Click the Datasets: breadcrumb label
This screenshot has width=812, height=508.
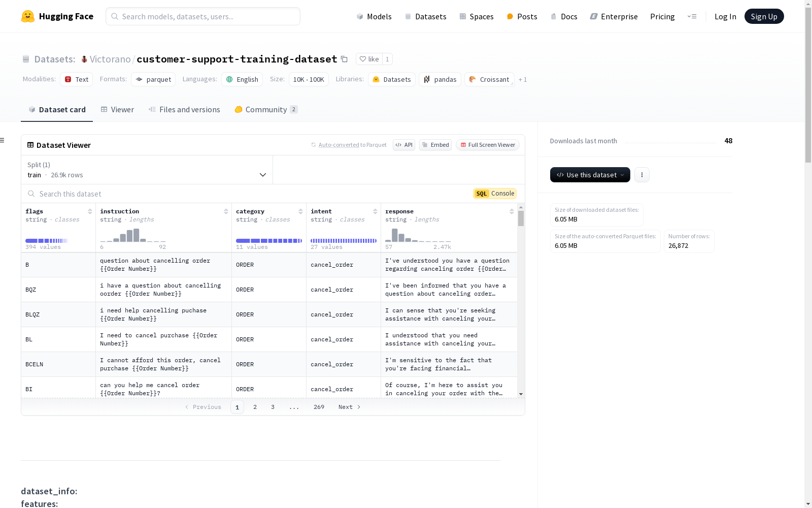point(55,59)
